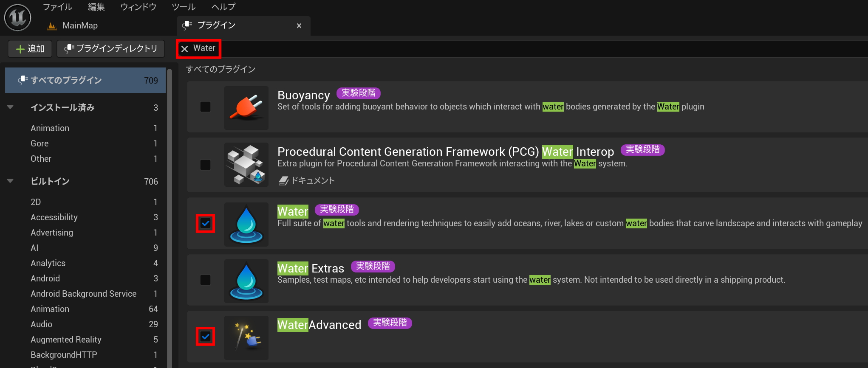Open the ツール menu
Viewport: 868px width, 368px height.
point(183,7)
